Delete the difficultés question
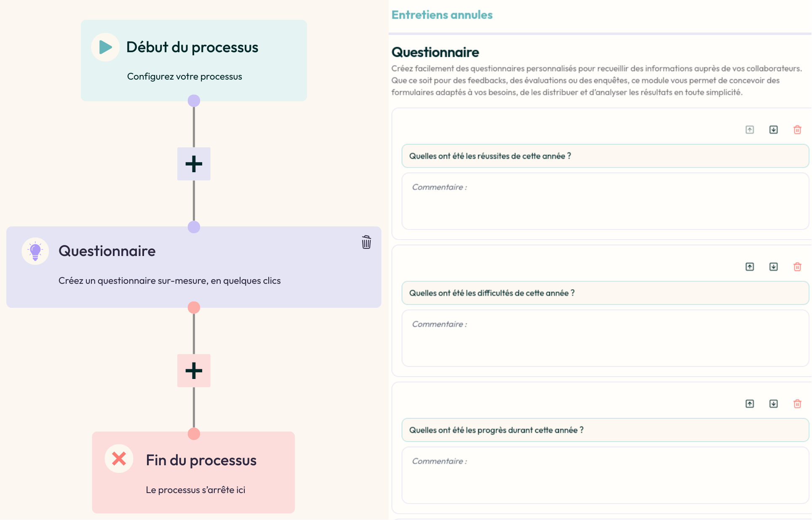This screenshot has width=812, height=520. tap(797, 267)
